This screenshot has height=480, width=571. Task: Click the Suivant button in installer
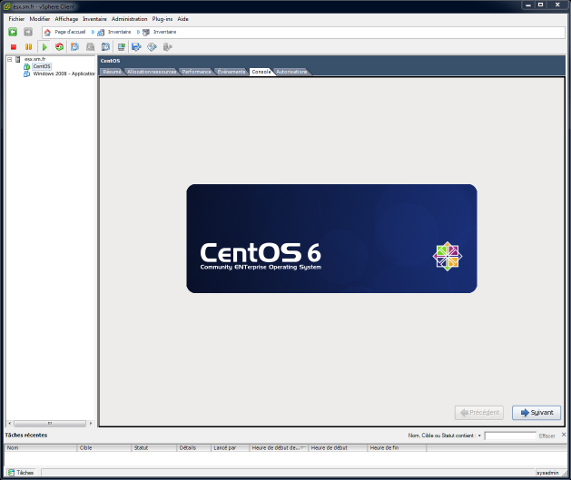coord(536,413)
